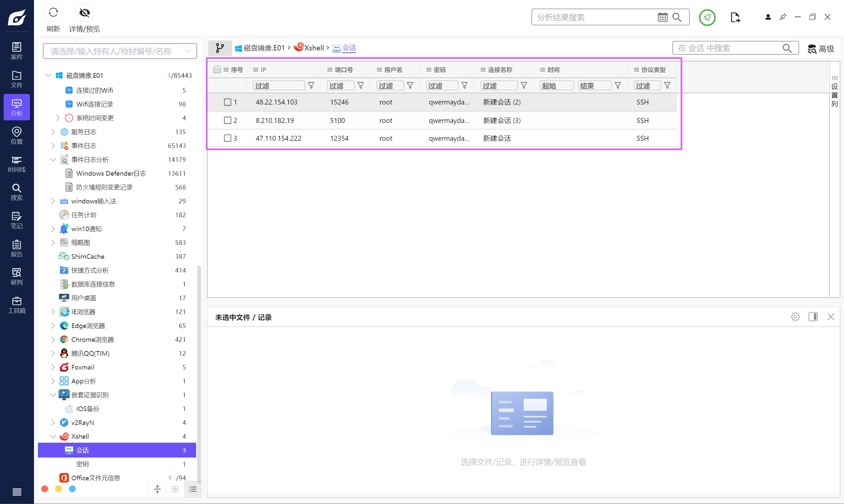Open the 时间线 sidebar section
Viewport: 844px width, 504px height.
point(16,164)
